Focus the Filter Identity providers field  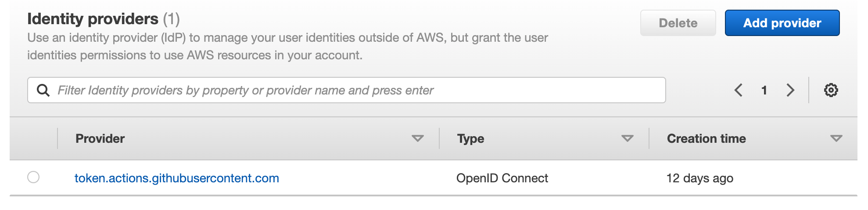pos(351,90)
